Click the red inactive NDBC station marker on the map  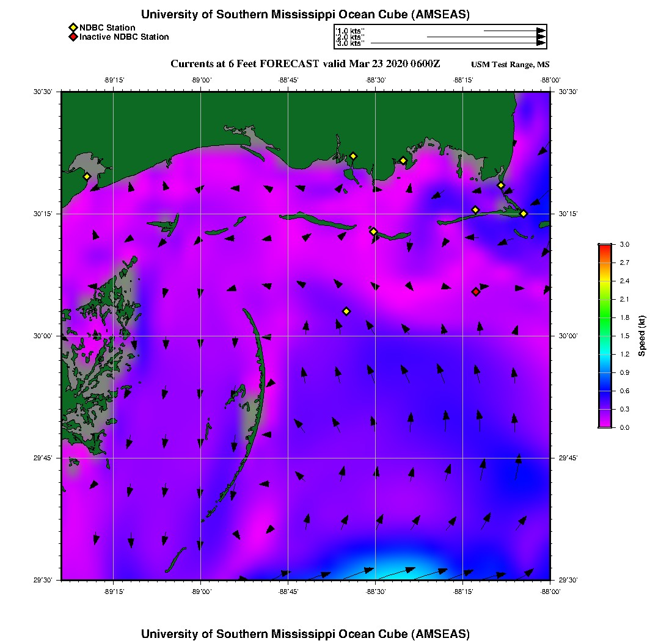475,292
